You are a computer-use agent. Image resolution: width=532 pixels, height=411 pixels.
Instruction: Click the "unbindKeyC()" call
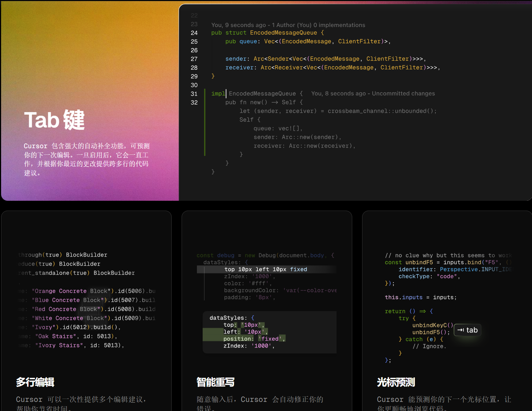(x=433, y=325)
